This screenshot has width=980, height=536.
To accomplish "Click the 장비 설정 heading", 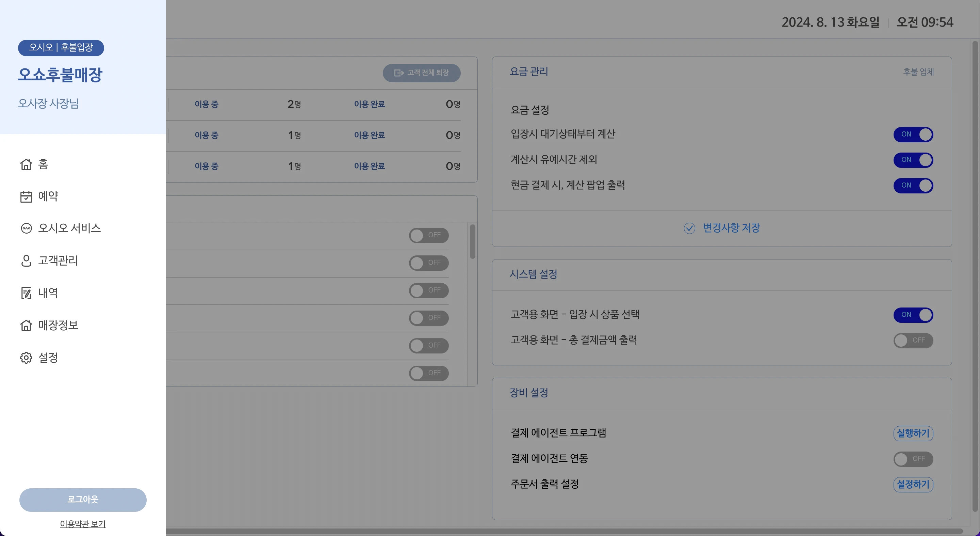I will point(528,393).
